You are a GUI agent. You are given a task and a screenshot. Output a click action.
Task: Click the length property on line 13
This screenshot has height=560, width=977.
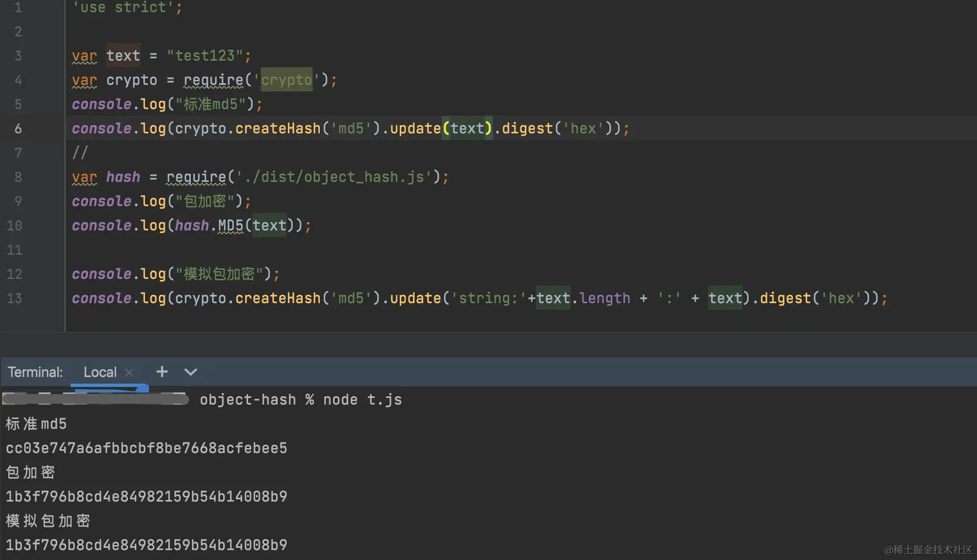click(605, 298)
